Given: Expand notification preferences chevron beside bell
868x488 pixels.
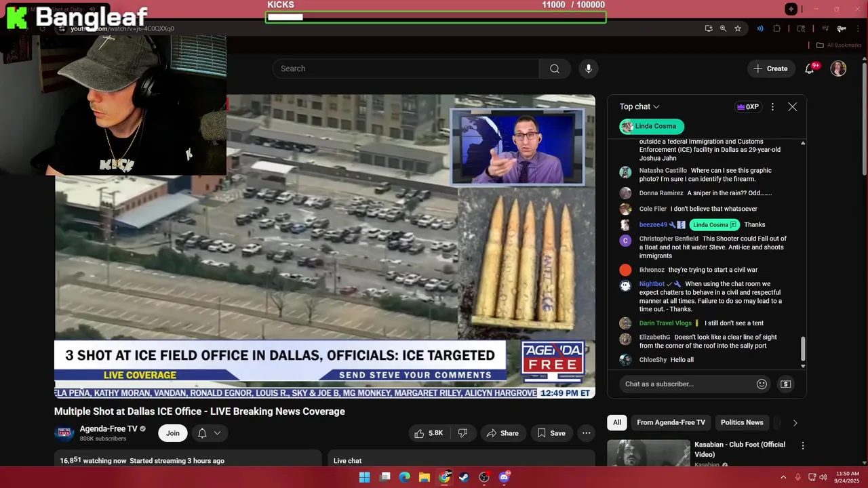Looking at the screenshot, I should coord(217,433).
